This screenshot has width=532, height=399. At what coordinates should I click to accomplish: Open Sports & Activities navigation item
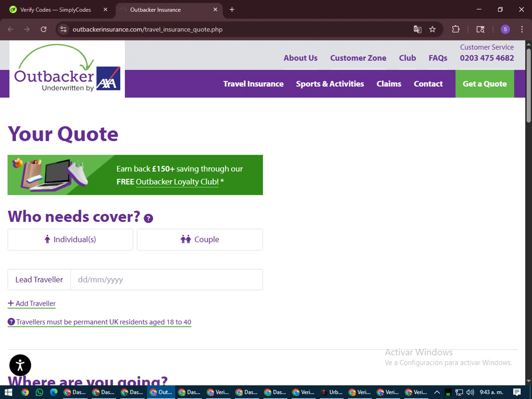330,84
